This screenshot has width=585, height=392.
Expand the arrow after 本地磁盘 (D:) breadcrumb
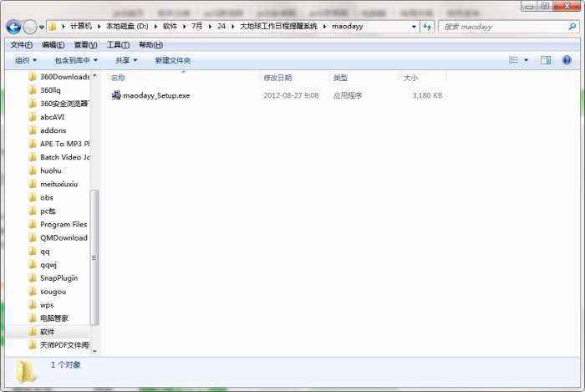pos(156,27)
